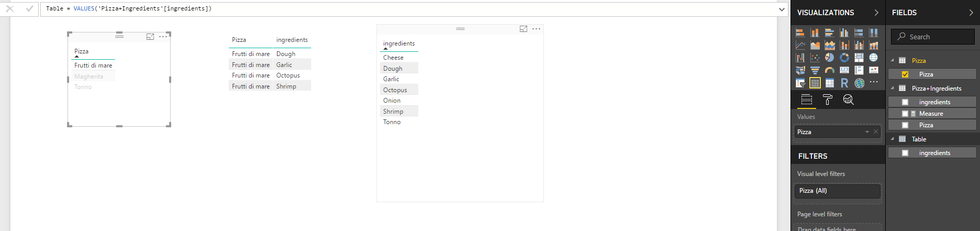Image resolution: width=980 pixels, height=231 pixels.
Task: Select the donut chart visualization
Action: 844,58
